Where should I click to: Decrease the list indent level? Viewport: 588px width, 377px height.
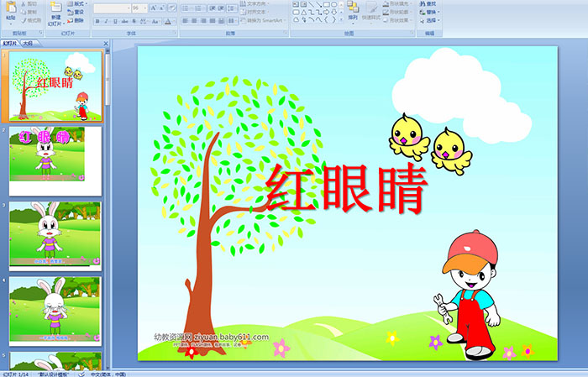(213, 8)
